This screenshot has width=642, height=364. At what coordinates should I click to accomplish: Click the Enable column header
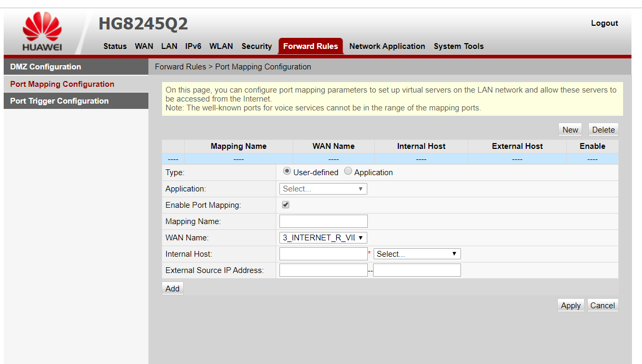tap(593, 146)
